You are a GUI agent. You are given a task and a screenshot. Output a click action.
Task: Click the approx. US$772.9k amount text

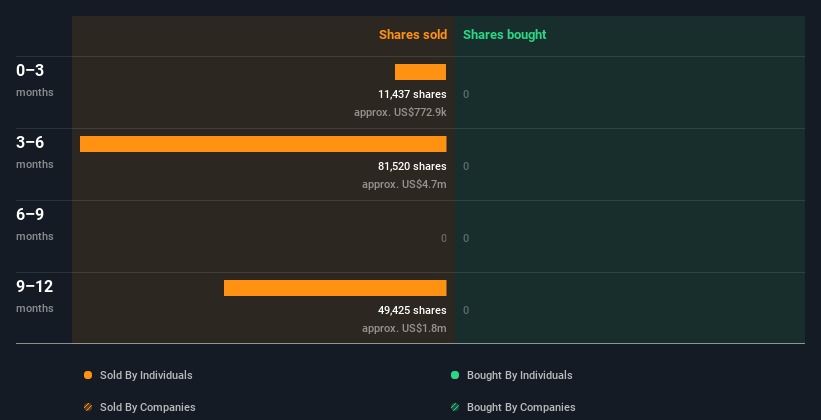point(400,112)
